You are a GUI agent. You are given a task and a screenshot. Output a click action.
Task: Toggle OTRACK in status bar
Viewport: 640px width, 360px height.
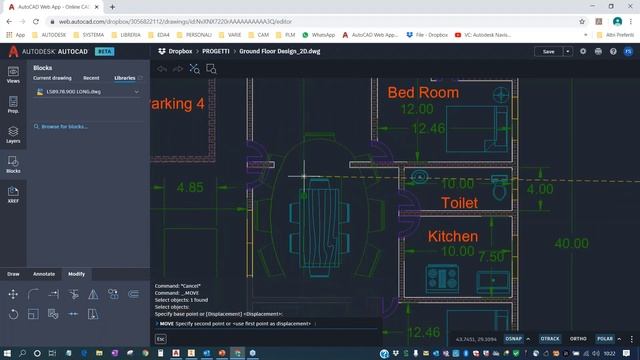click(x=549, y=339)
